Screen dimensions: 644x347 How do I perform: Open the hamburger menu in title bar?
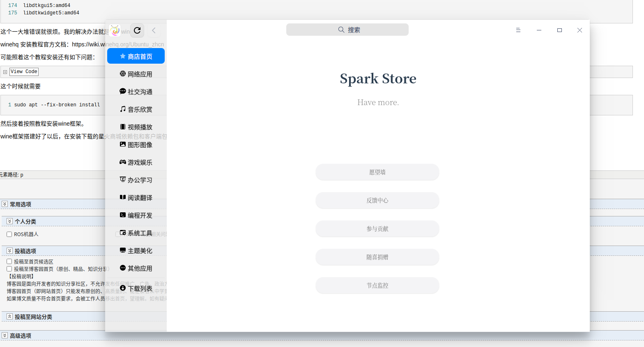pos(518,30)
